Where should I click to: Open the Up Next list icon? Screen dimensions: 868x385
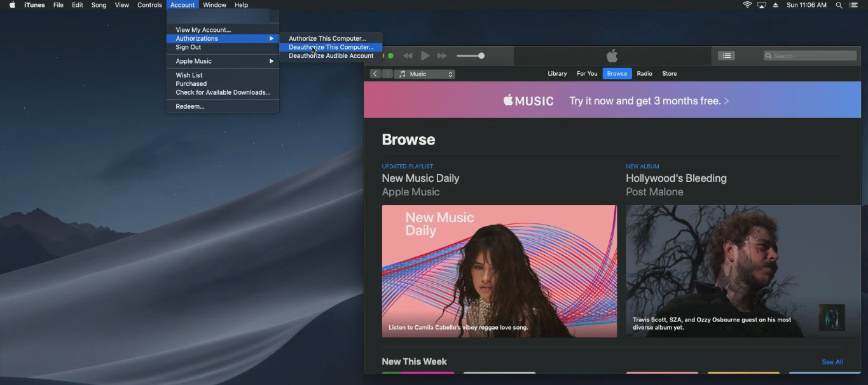click(x=726, y=56)
